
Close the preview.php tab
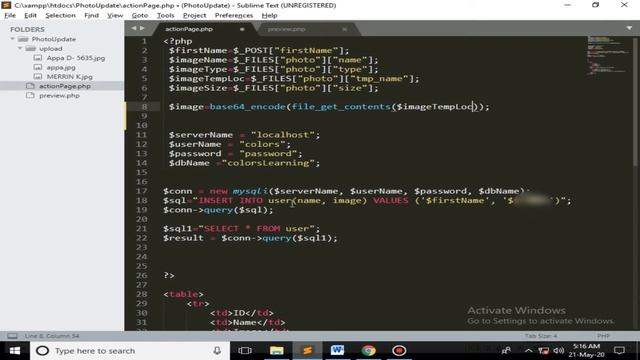pos(344,29)
